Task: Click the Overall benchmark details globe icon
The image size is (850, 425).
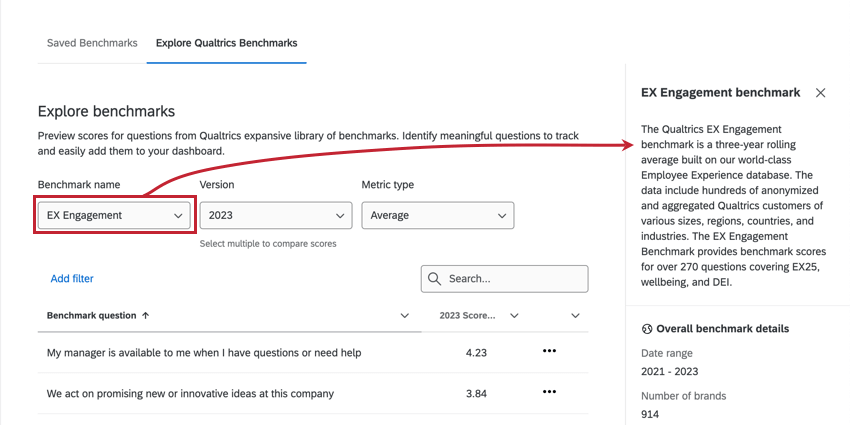Action: point(646,329)
